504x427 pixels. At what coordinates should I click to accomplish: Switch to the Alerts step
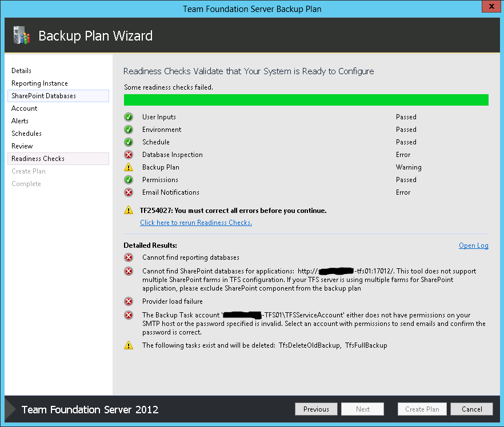pos(20,121)
